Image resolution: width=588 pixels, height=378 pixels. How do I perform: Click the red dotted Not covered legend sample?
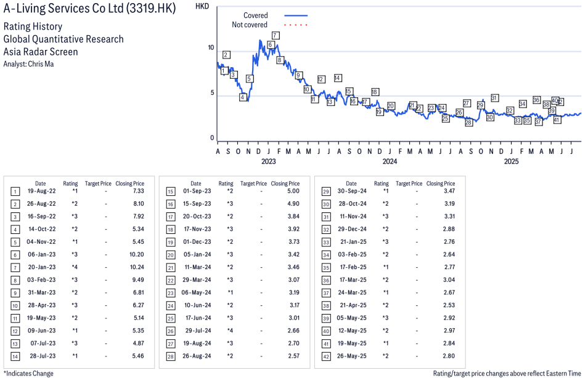296,25
